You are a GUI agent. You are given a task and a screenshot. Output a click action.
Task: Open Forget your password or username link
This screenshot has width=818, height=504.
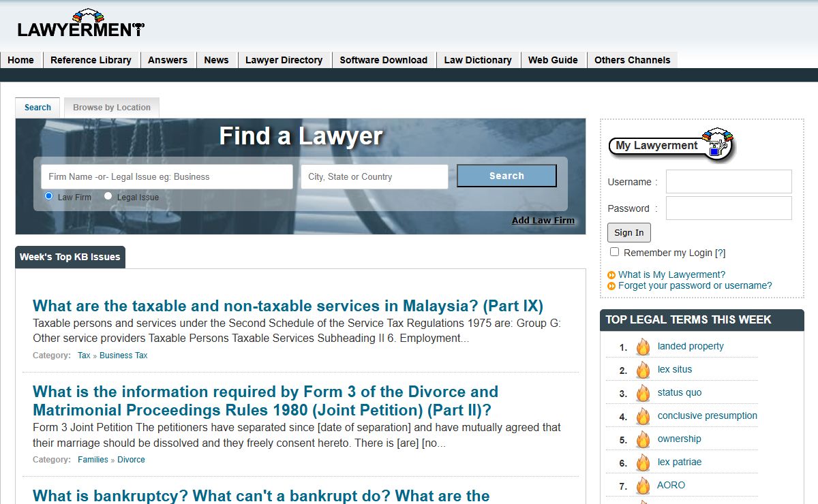(x=695, y=286)
